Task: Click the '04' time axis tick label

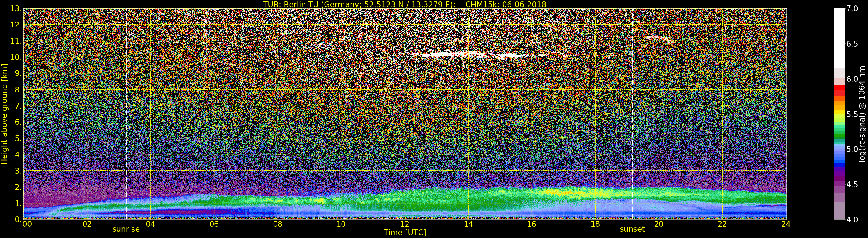Action: (x=150, y=224)
